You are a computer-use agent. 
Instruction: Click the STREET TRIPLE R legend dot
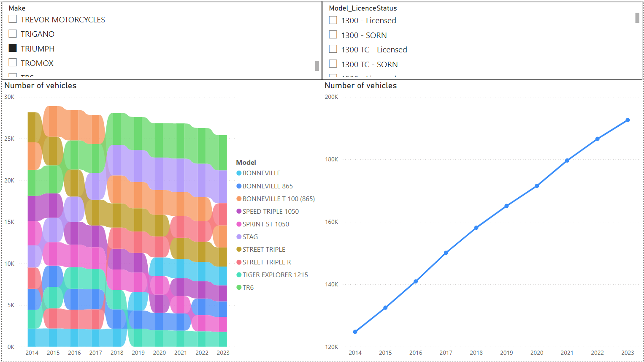(239, 262)
